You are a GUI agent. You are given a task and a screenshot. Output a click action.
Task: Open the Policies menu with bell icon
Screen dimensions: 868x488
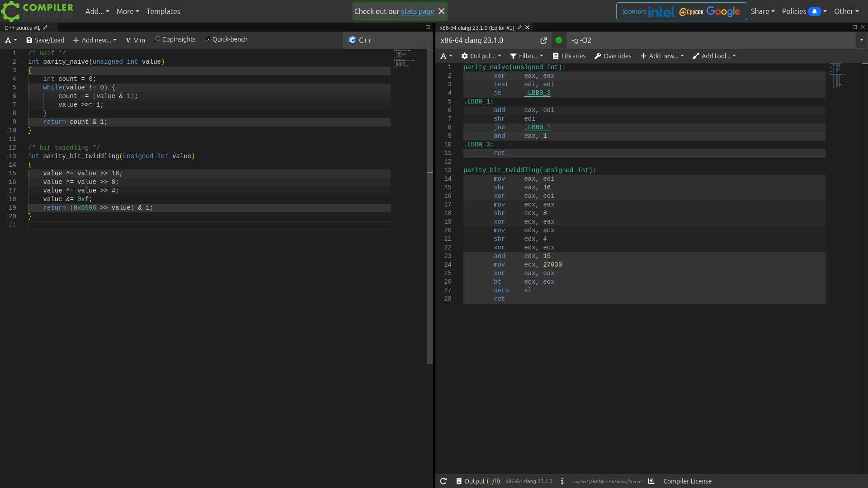[x=804, y=11]
